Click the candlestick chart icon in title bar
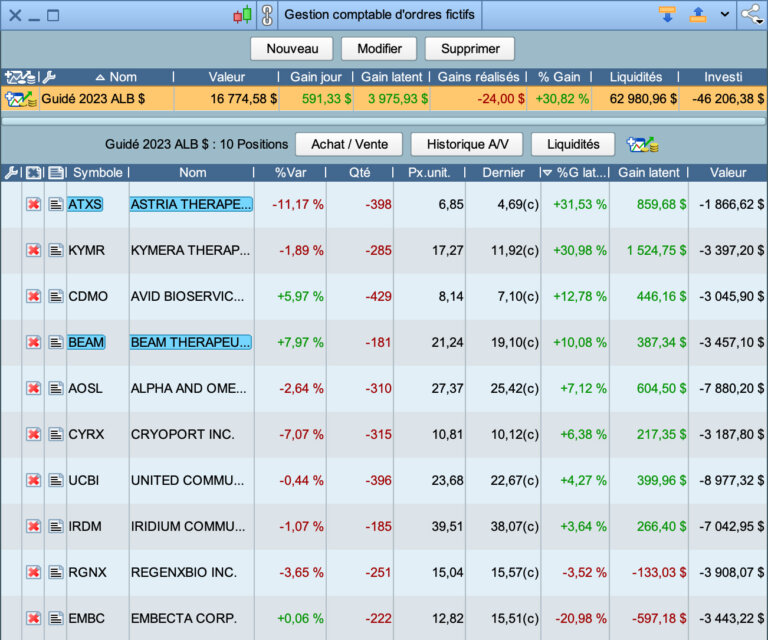 [x=242, y=15]
